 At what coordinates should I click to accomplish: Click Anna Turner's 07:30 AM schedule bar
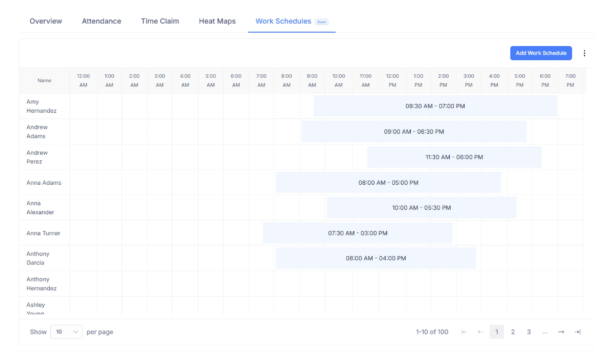click(x=358, y=233)
